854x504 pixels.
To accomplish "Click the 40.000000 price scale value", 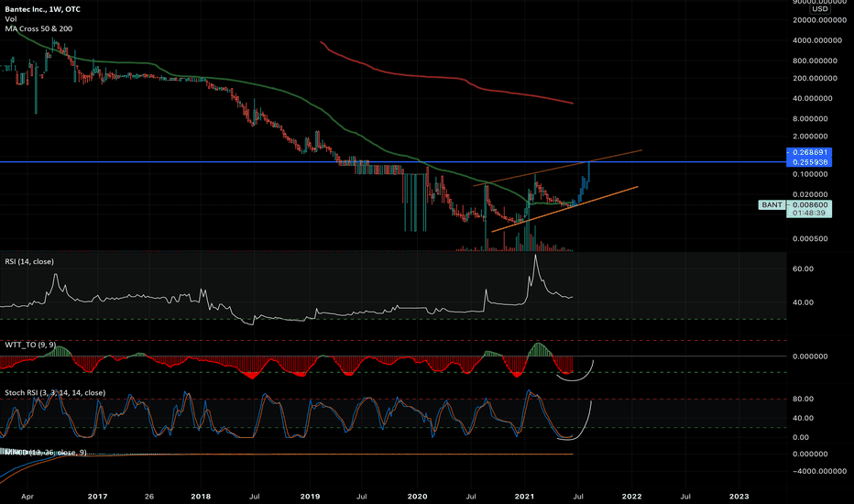I will [x=813, y=99].
